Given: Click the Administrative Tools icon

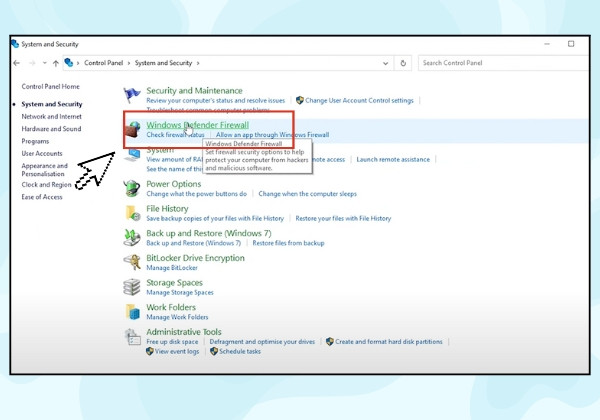Looking at the screenshot, I should click(x=132, y=337).
